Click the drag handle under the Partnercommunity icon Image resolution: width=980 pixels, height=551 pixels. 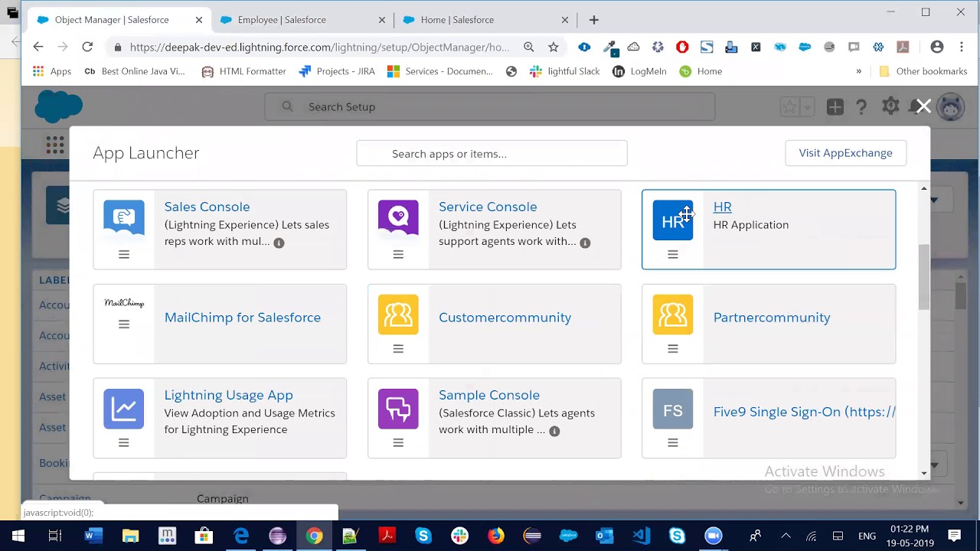pyautogui.click(x=673, y=349)
